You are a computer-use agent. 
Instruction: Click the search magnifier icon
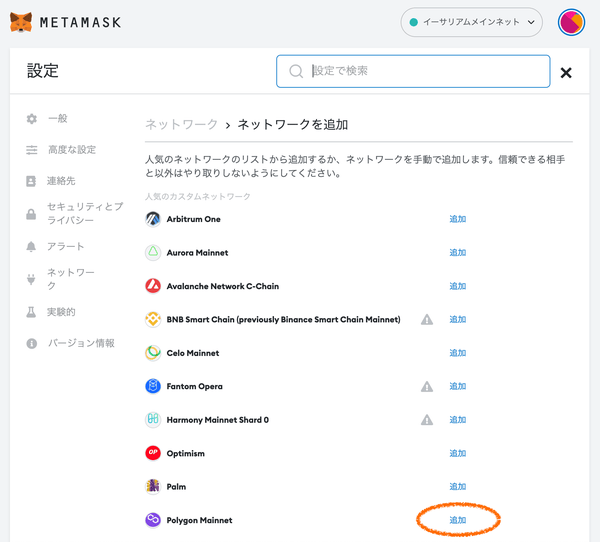(296, 71)
